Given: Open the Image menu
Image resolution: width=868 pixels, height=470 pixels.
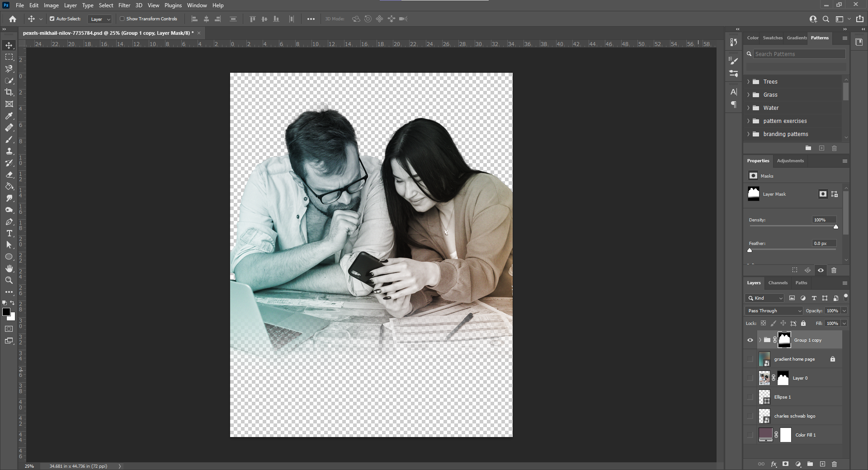Looking at the screenshot, I should (x=51, y=5).
